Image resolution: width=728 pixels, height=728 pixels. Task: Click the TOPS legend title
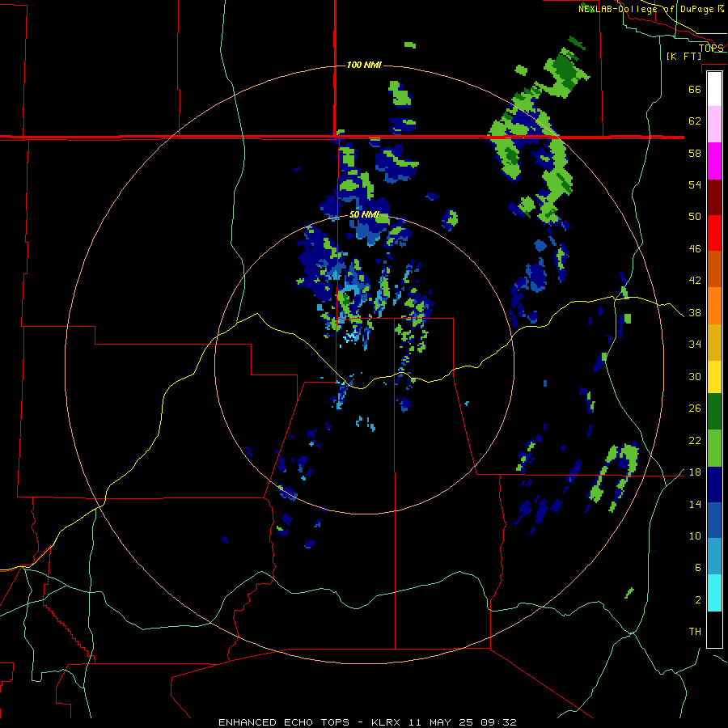(711, 48)
